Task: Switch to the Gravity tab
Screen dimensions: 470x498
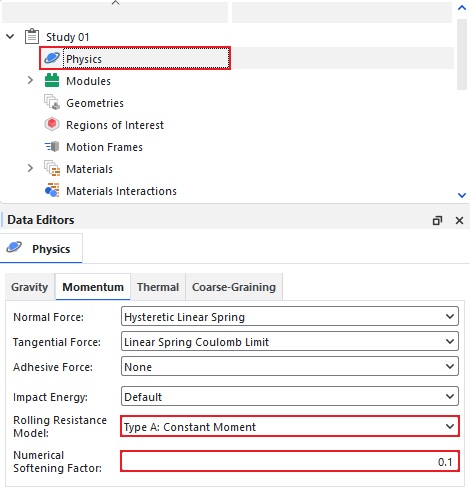Action: 30,287
